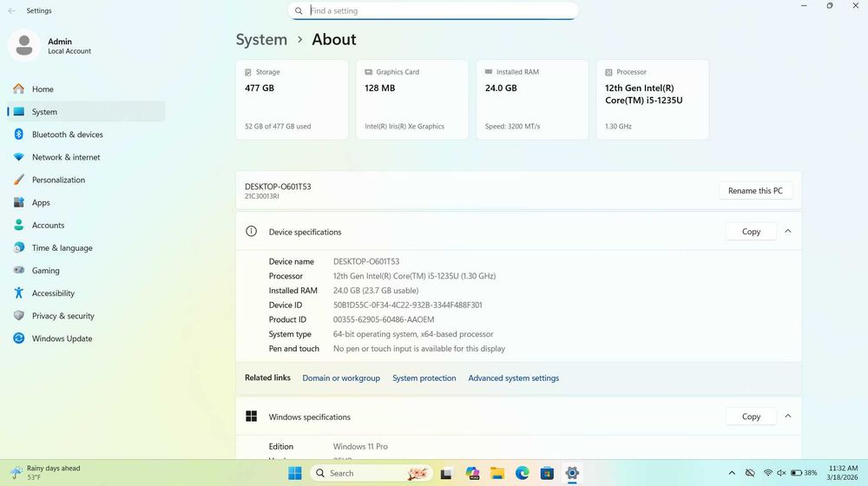Viewport: 868px width, 486px height.
Task: Click the Windows Start button on taskbar
Action: tap(295, 473)
